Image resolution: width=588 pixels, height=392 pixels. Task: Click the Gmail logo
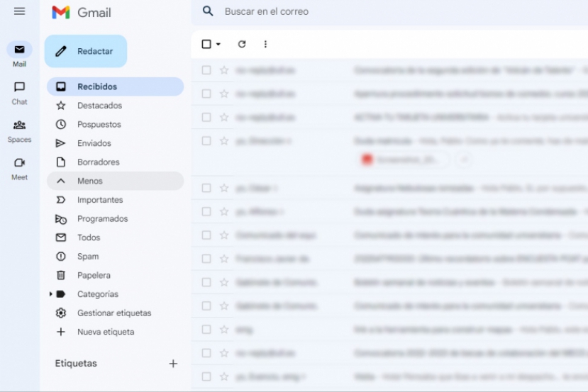pyautogui.click(x=82, y=13)
